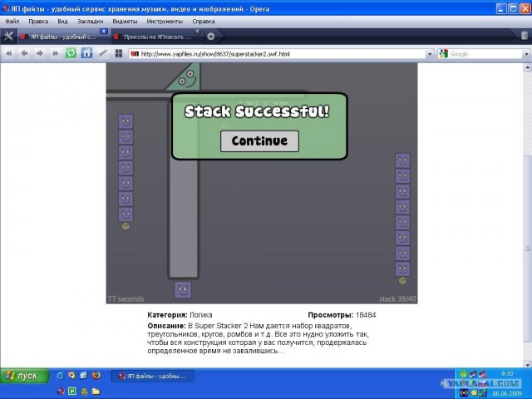Launch Windows Media Player from quick launch
The height and width of the screenshot is (399, 532).
point(72,375)
